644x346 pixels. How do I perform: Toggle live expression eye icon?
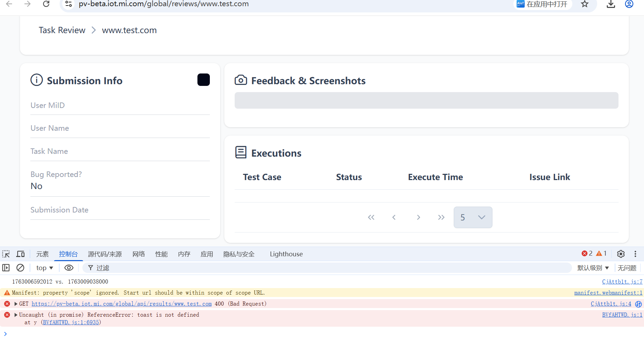click(69, 268)
